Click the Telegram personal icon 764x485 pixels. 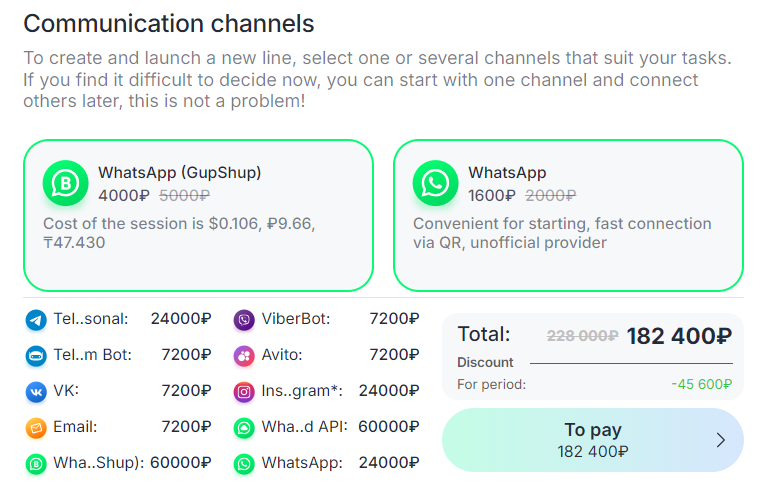pyautogui.click(x=36, y=320)
